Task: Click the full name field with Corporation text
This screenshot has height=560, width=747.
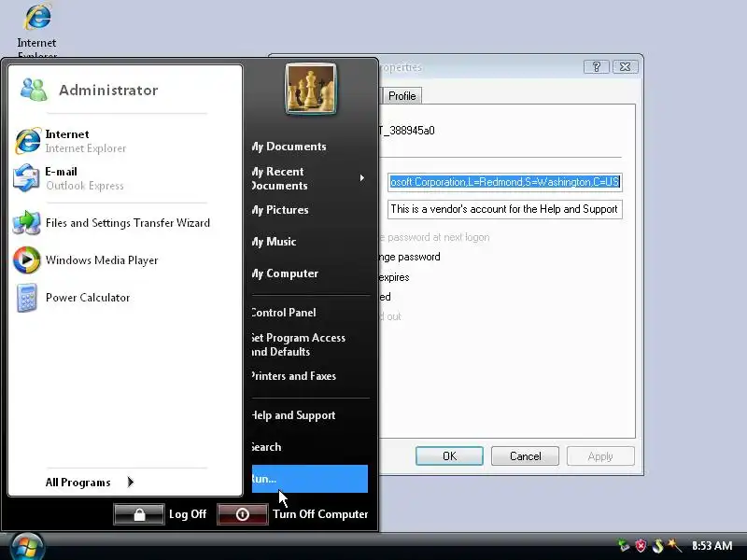Action: click(x=505, y=182)
